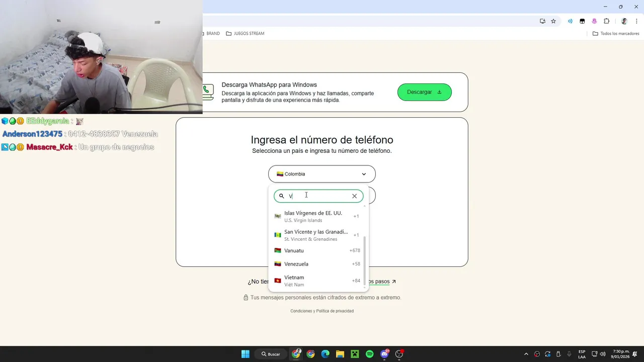644x362 pixels.
Task: Open the Chrome three-dot menu
Action: click(x=637, y=21)
